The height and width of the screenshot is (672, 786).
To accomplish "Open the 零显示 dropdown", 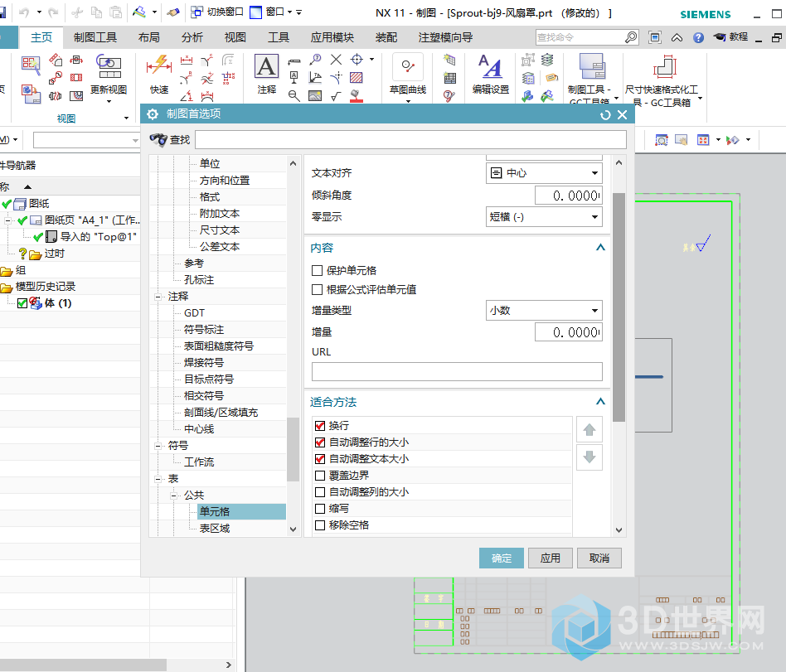I will pos(543,217).
